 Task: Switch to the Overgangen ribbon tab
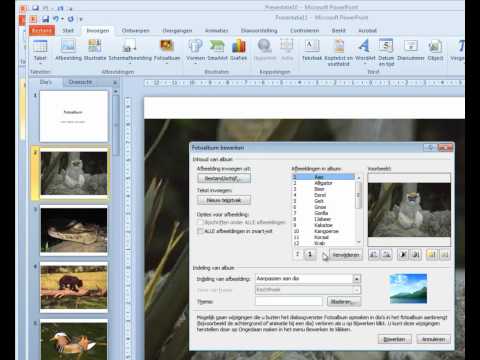click(x=177, y=30)
